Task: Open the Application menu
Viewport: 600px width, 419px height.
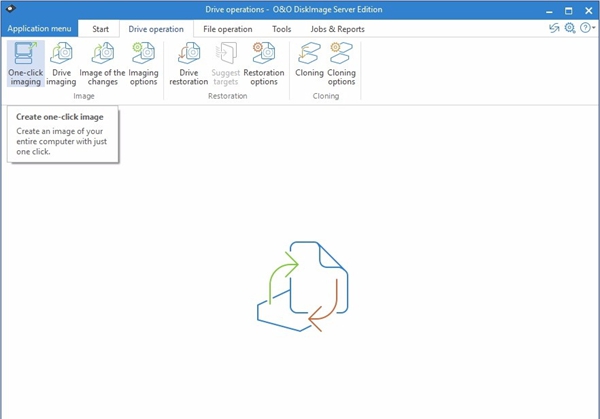Action: 39,29
